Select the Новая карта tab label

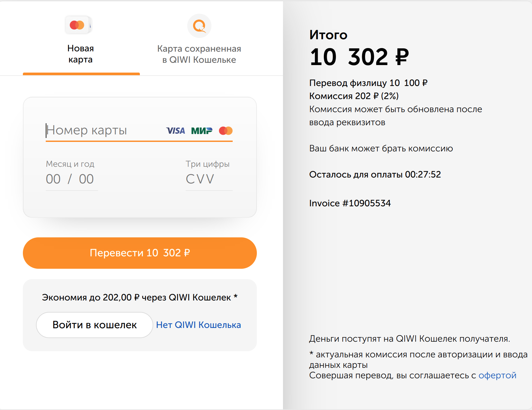pos(81,54)
